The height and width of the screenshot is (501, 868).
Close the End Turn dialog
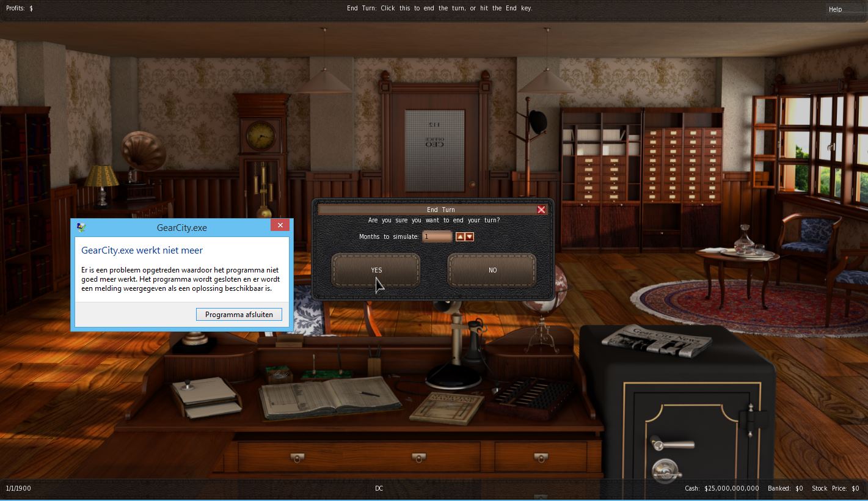coord(541,210)
